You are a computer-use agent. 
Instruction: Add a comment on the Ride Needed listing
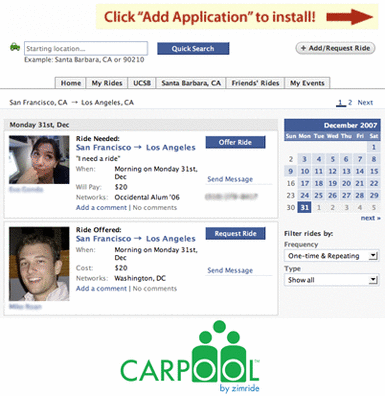click(101, 207)
